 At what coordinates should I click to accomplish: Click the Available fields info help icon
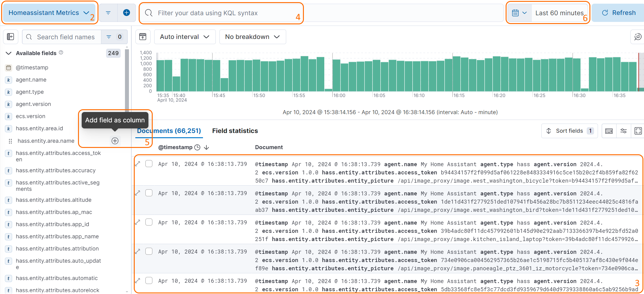tap(61, 52)
